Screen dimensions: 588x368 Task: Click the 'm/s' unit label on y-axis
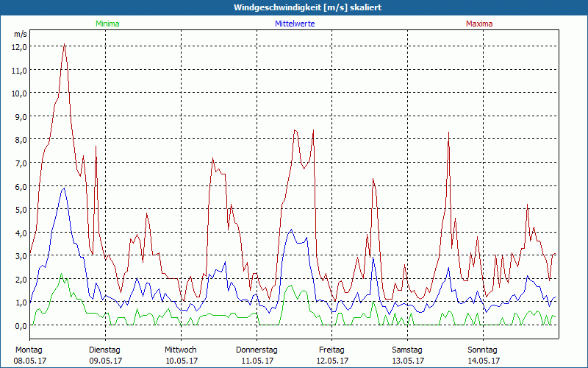(20, 34)
